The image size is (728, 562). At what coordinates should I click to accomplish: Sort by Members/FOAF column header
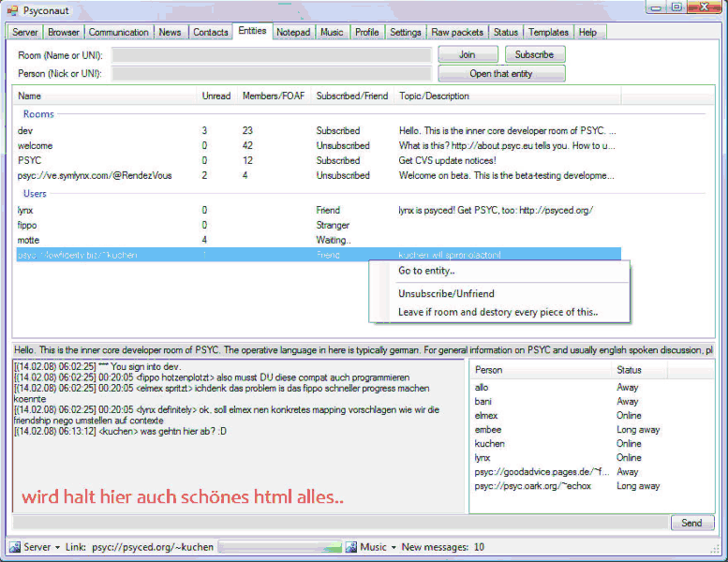(275, 96)
